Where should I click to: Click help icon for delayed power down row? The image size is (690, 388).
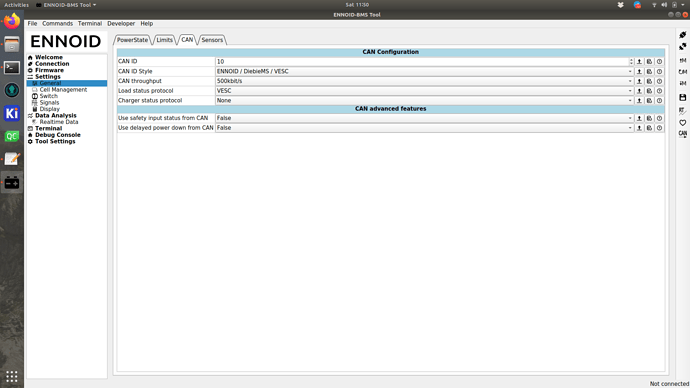[659, 128]
